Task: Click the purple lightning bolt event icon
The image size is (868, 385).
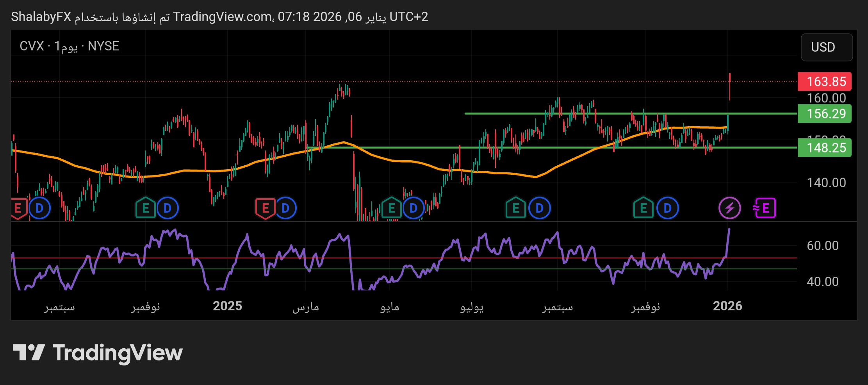Action: 729,208
